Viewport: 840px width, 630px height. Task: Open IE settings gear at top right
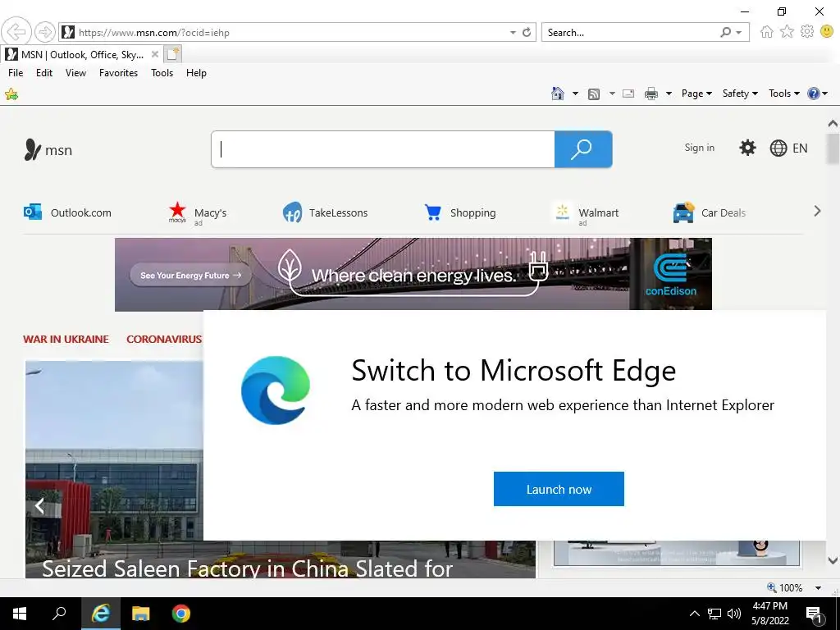click(x=807, y=32)
